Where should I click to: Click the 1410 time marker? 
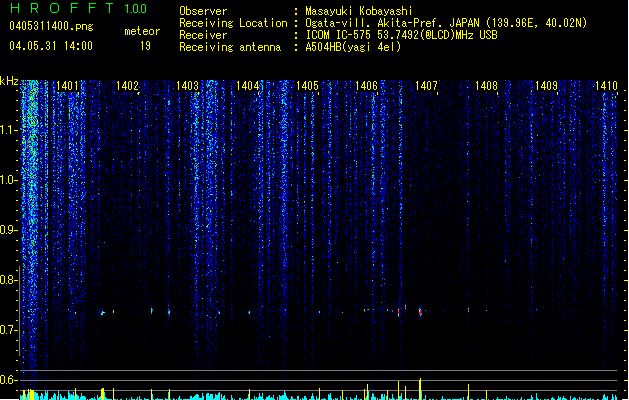point(606,86)
